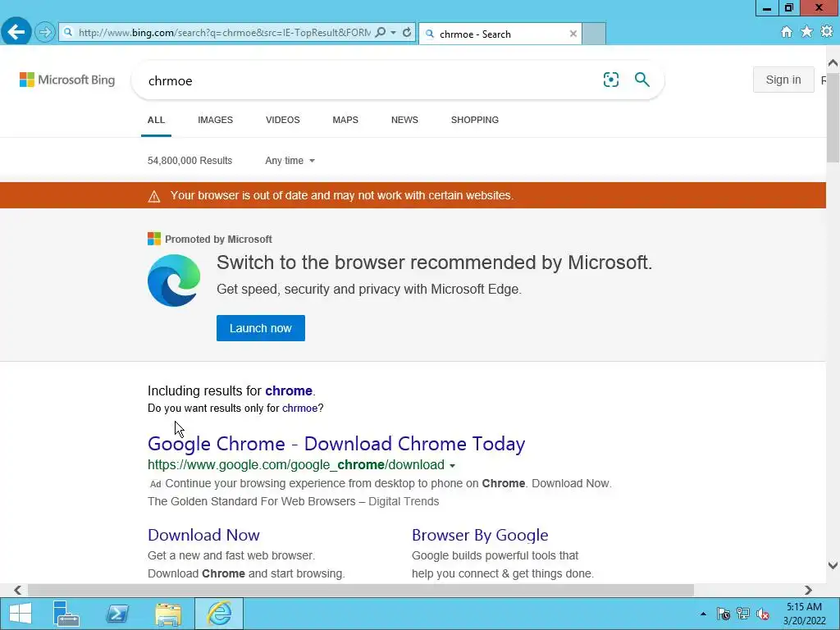
Task: Click the Microsoft Bing logo
Action: point(67,80)
